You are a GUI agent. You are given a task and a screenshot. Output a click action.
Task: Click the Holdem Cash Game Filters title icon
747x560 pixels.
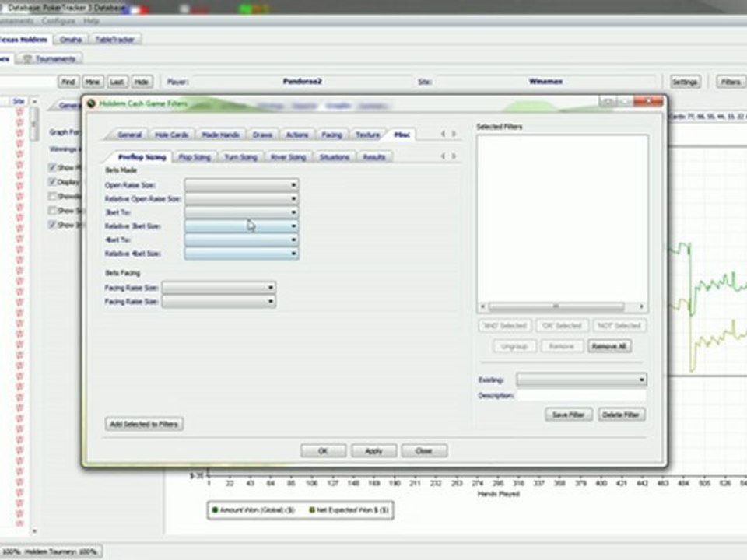pyautogui.click(x=91, y=103)
